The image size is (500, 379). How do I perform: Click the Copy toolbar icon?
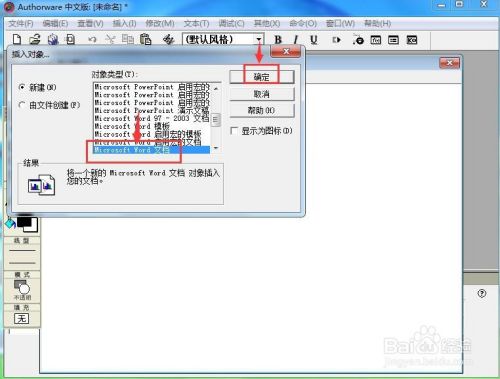pyautogui.click(x=127, y=40)
